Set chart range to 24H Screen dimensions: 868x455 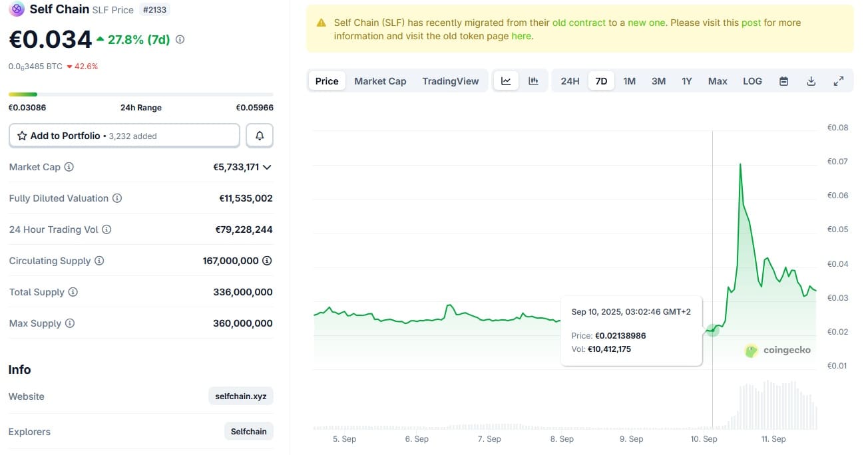click(570, 81)
